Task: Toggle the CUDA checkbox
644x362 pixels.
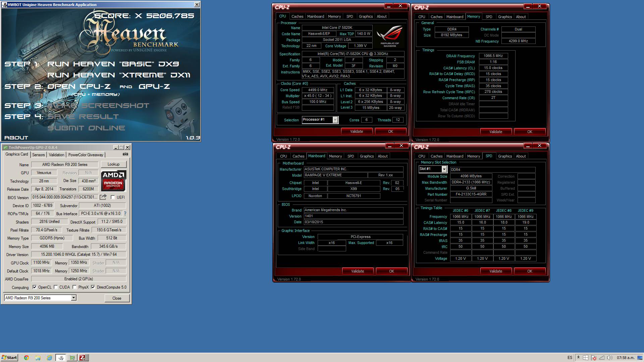Action: (56, 287)
